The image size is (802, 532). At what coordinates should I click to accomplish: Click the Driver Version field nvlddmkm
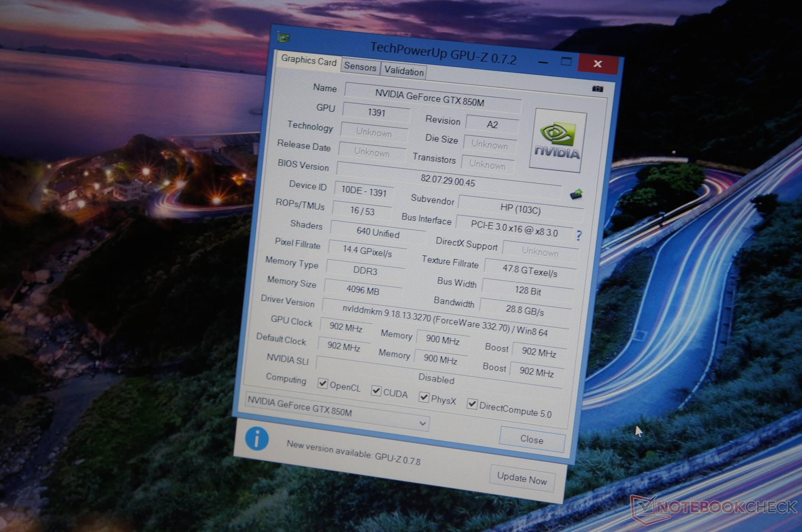click(445, 320)
